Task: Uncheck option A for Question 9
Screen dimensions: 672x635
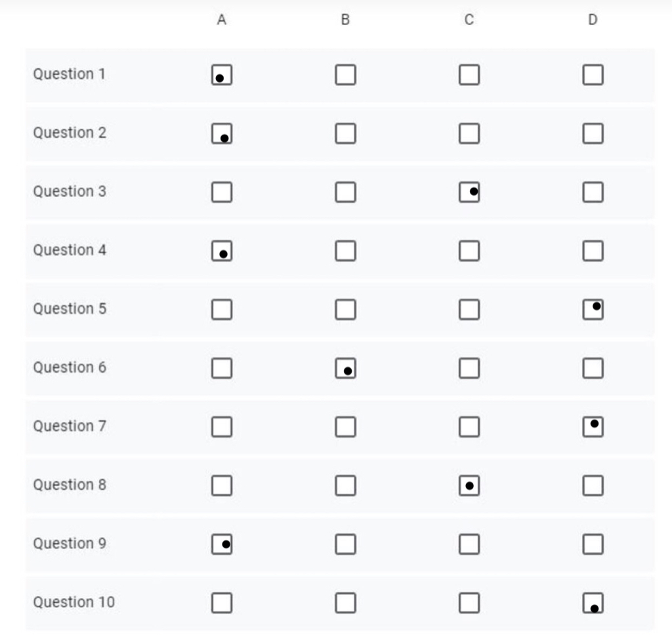Action: [x=222, y=544]
